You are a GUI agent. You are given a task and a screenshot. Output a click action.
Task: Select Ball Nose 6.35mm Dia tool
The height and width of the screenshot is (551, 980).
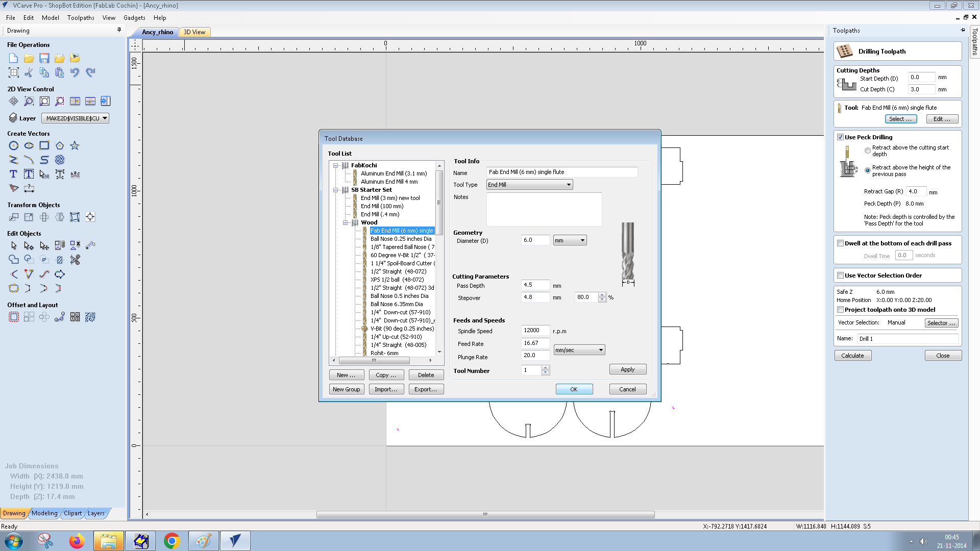(x=396, y=304)
